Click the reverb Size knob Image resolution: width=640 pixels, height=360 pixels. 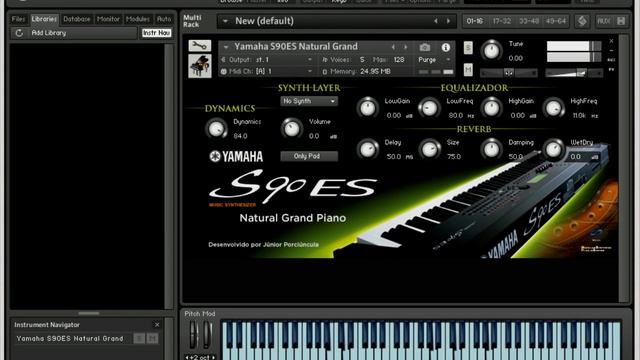pyautogui.click(x=429, y=149)
